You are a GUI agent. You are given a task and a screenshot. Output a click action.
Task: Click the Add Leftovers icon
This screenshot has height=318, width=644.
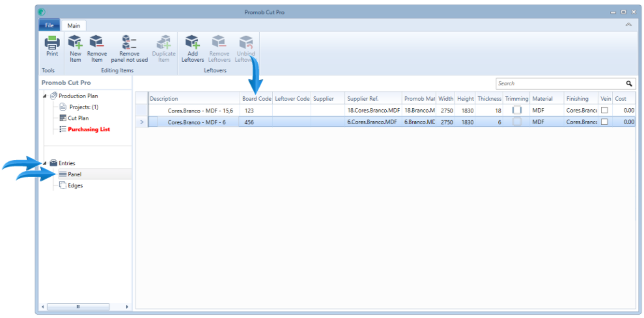[x=192, y=43]
